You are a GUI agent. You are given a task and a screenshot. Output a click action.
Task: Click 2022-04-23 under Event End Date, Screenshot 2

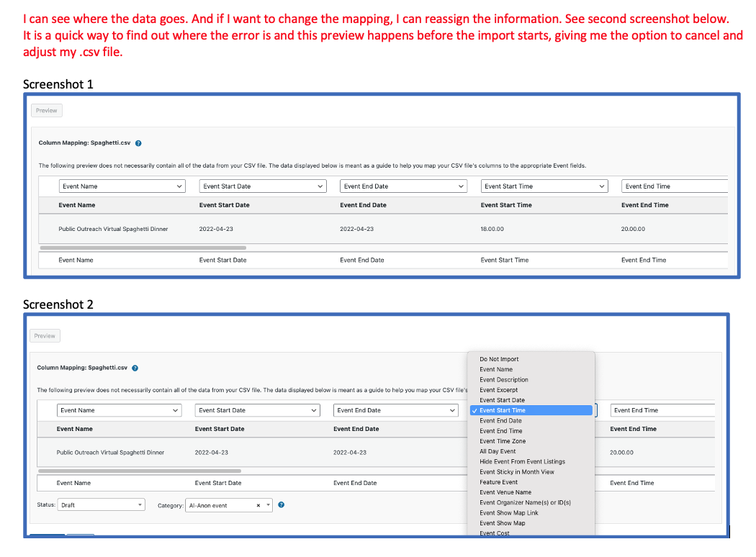point(350,453)
